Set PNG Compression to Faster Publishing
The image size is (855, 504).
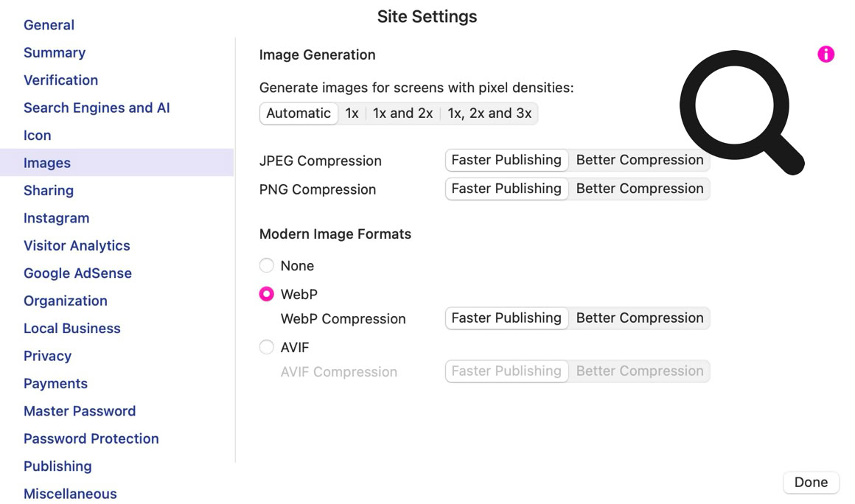(x=506, y=189)
